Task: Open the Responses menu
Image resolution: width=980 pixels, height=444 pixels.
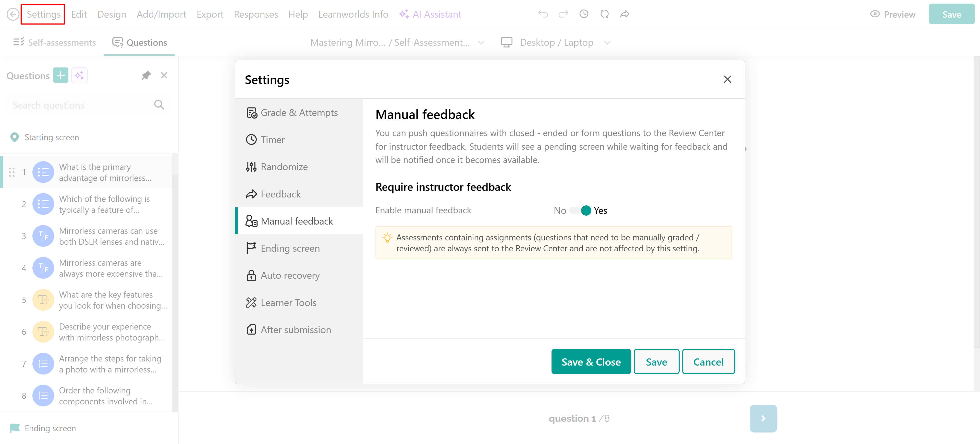Action: 256,15
